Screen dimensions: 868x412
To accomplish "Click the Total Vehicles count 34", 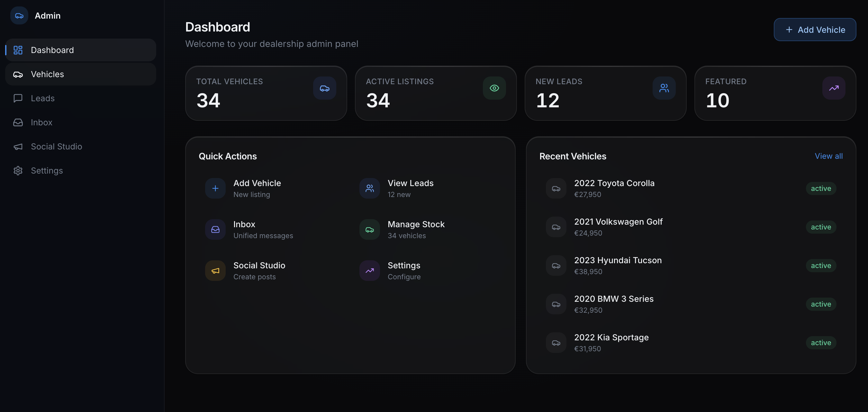I will pos(208,101).
